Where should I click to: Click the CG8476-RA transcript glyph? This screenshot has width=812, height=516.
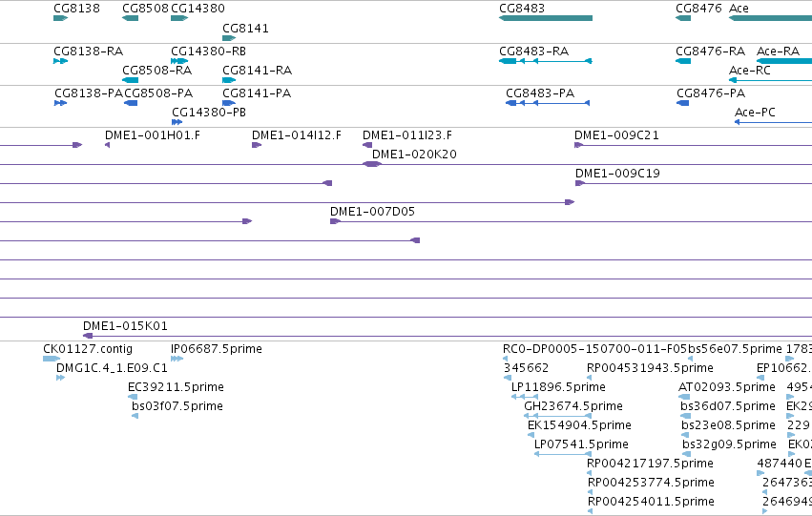point(683,61)
